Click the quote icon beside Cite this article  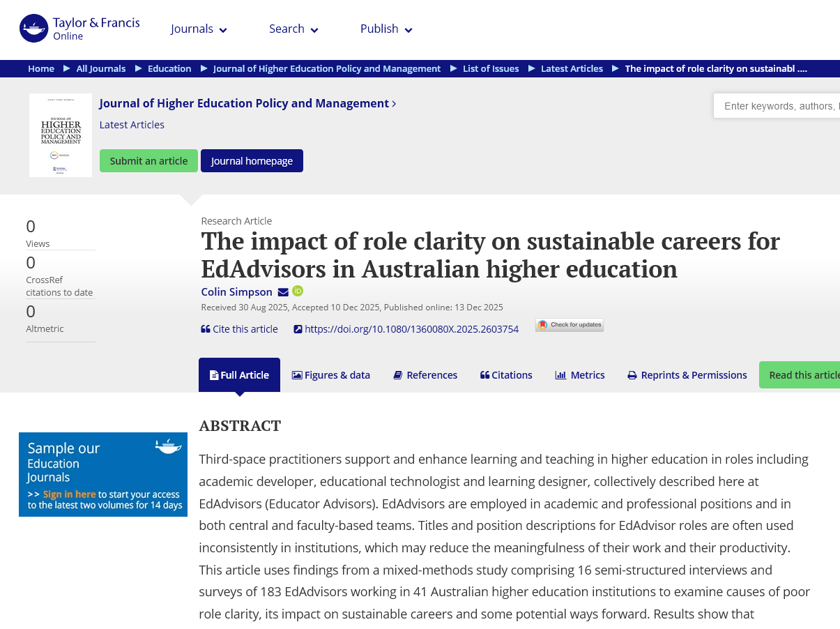[204, 328]
